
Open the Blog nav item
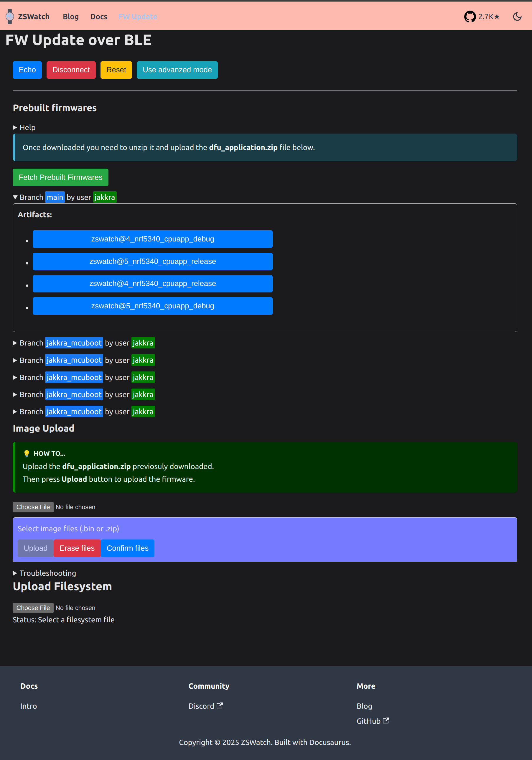click(71, 17)
